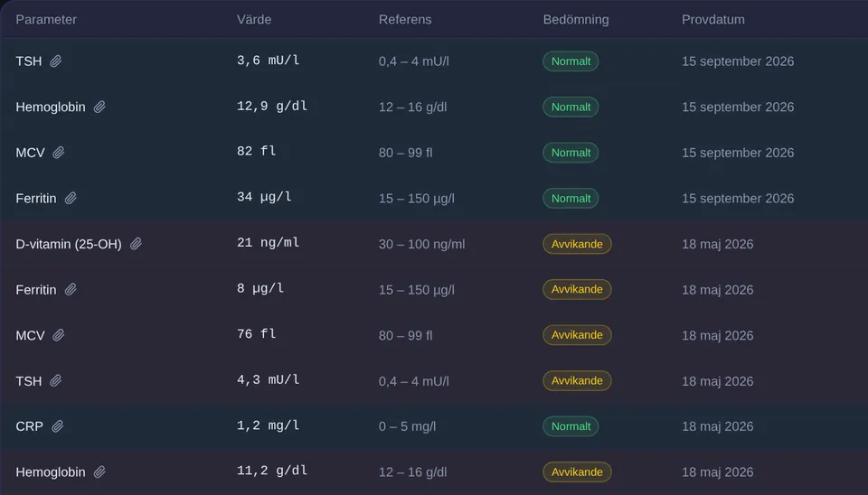Select the value 4,3 mU/l

click(268, 380)
